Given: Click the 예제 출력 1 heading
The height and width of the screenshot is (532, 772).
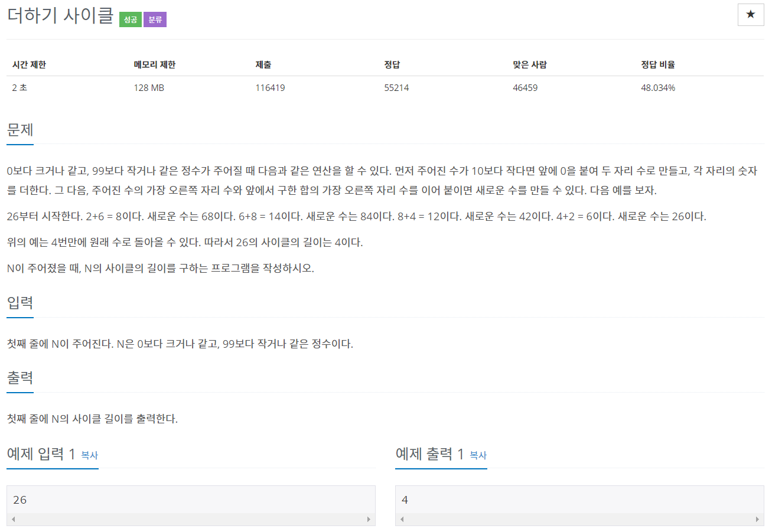Looking at the screenshot, I should pyautogui.click(x=429, y=453).
